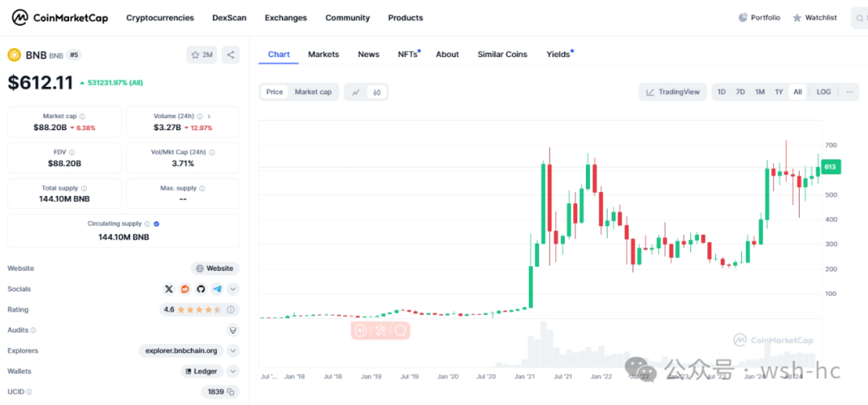Viewport: 868px width, 405px height.
Task: Toggle LOG scale on chart
Action: (824, 92)
